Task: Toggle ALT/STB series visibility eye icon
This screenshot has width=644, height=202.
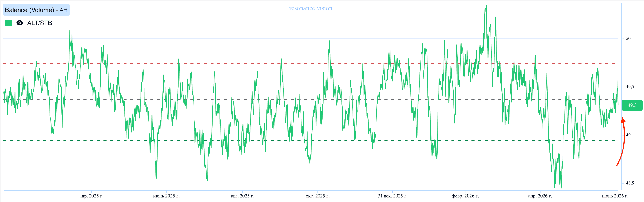Action: tap(19, 23)
